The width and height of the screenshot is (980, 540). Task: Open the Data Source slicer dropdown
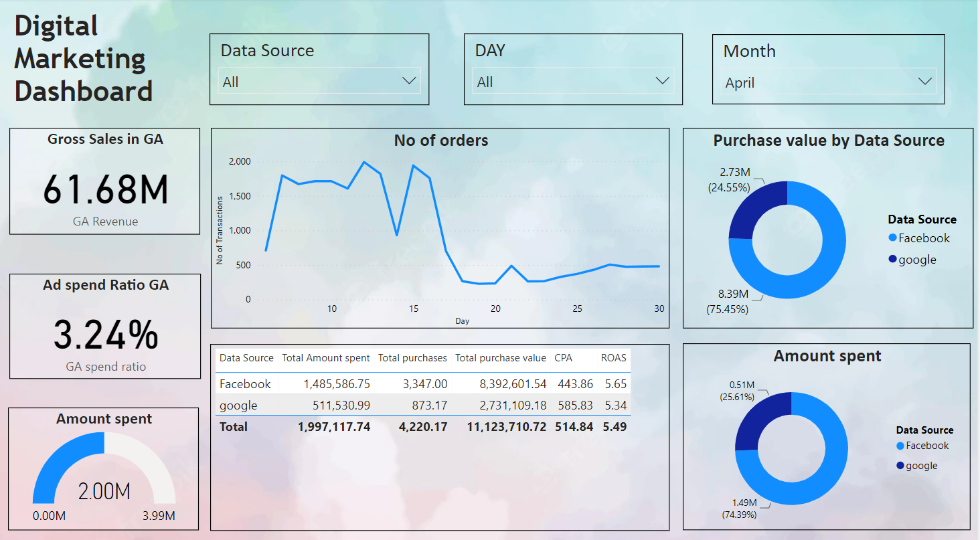(x=408, y=81)
